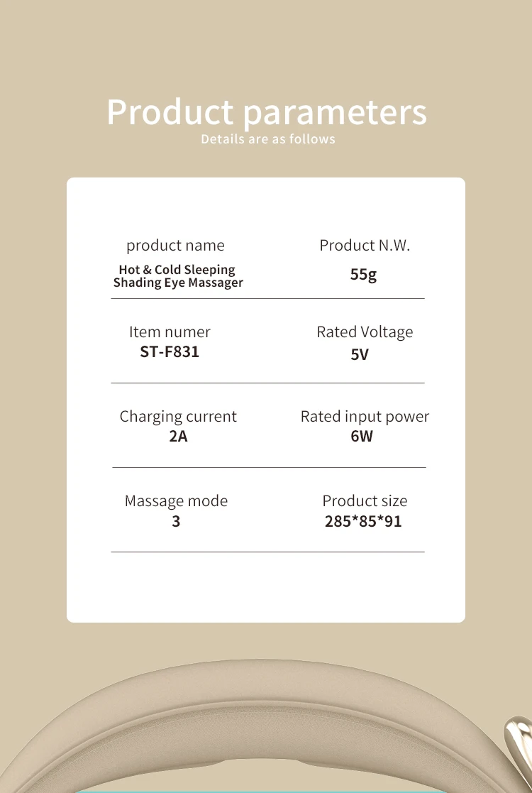The width and height of the screenshot is (532, 793).
Task: Click the massage mode value 3
Action: pyautogui.click(x=176, y=521)
